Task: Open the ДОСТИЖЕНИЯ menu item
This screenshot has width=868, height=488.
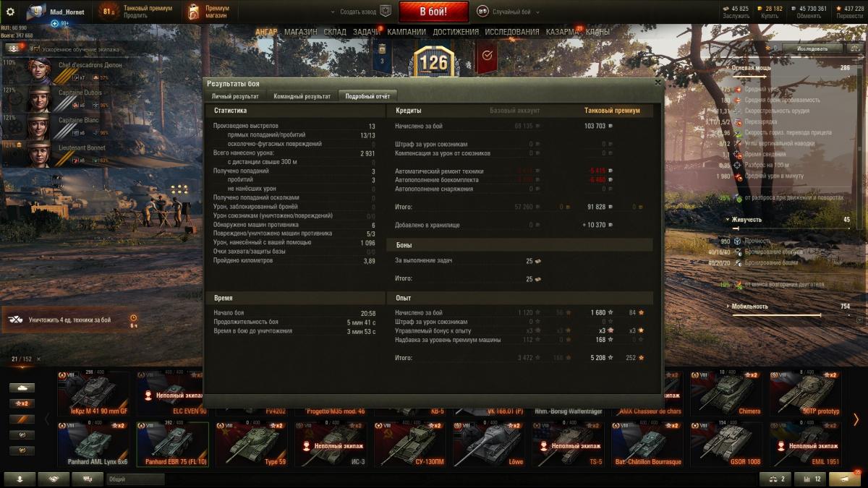Action: pos(456,32)
